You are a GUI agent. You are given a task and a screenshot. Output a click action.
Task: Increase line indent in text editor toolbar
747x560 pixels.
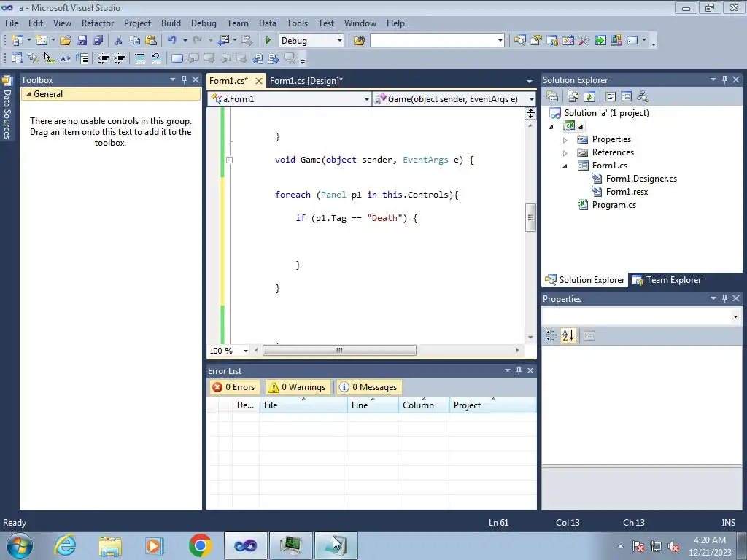coord(119,58)
